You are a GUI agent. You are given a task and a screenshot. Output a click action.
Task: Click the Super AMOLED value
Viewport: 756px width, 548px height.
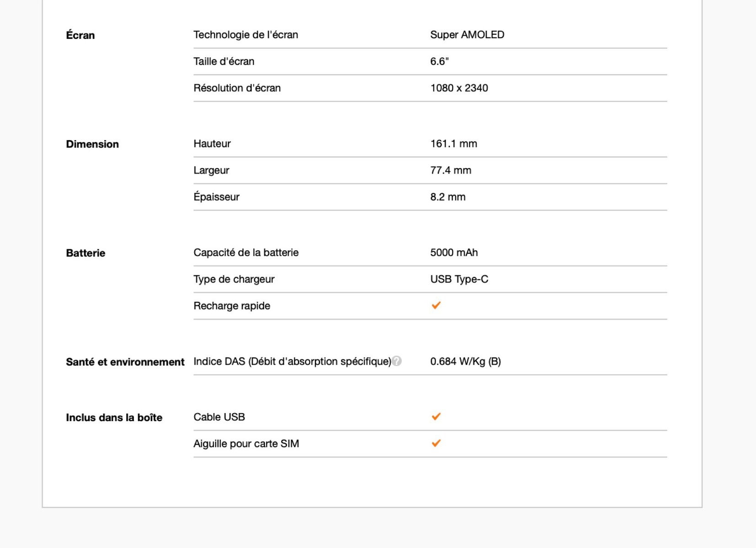point(467,35)
